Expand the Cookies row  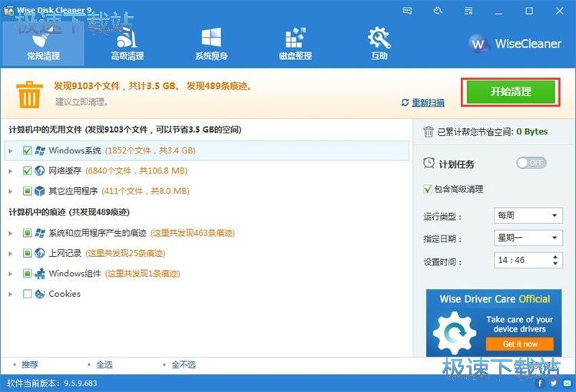11,294
